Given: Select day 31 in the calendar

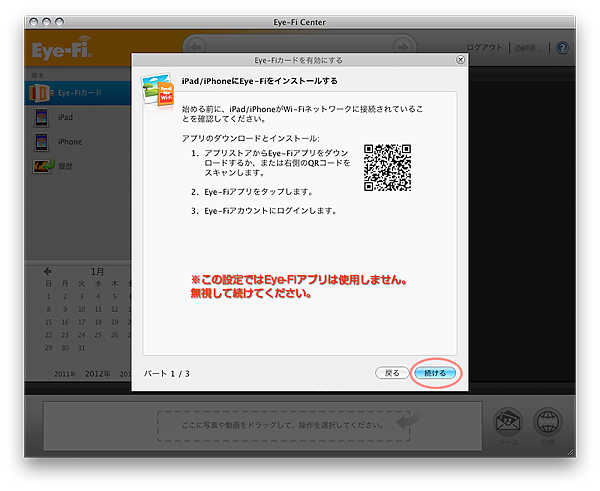Looking at the screenshot, I should [x=82, y=348].
